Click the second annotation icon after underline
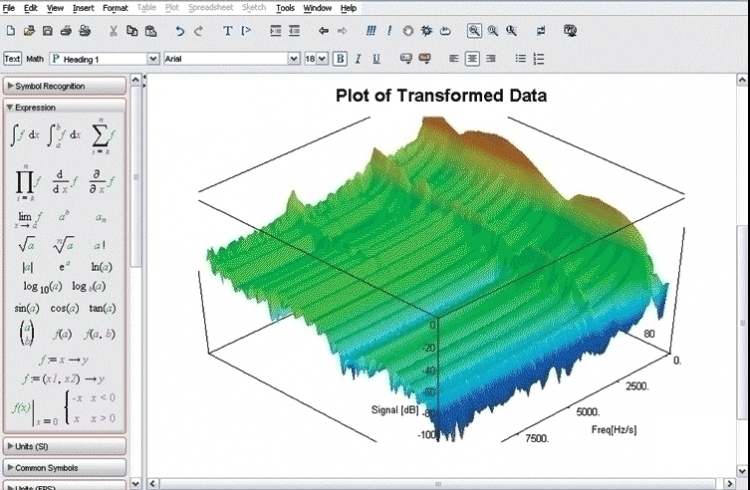 [424, 59]
